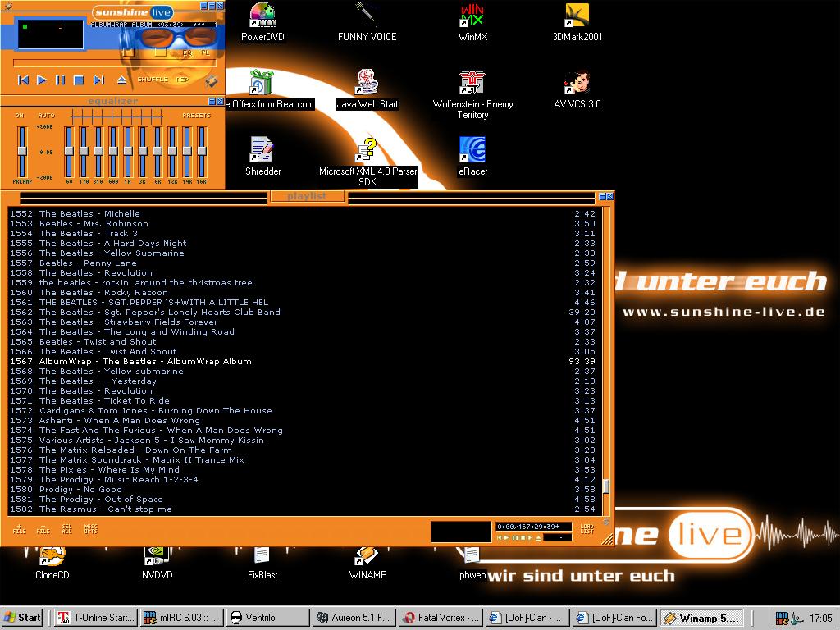Select track 1552 The Beatles - Michelle
Viewport: 840px width, 630px height.
tap(303, 214)
